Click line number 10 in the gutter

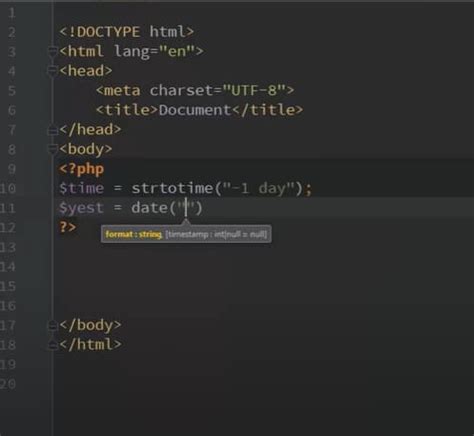tap(8, 189)
